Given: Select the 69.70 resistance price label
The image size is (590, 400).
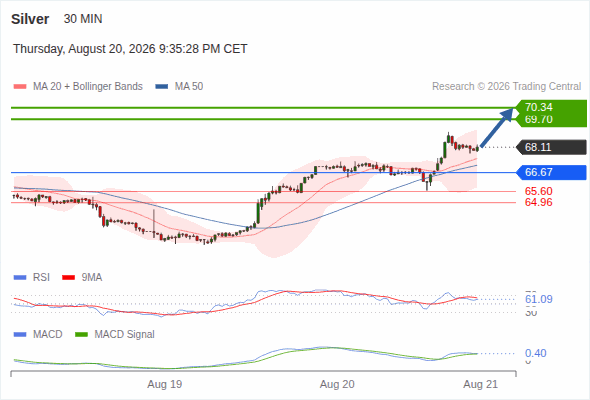Looking at the screenshot, I should (539, 120).
